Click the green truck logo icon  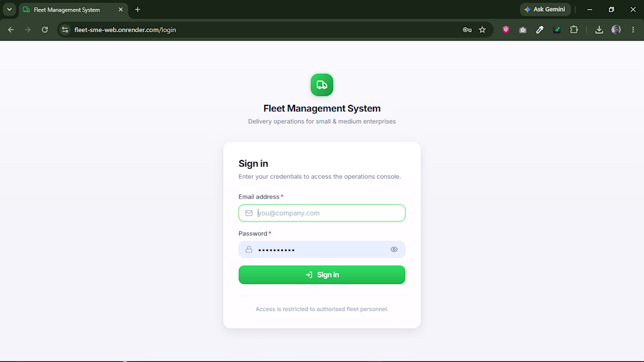click(321, 85)
